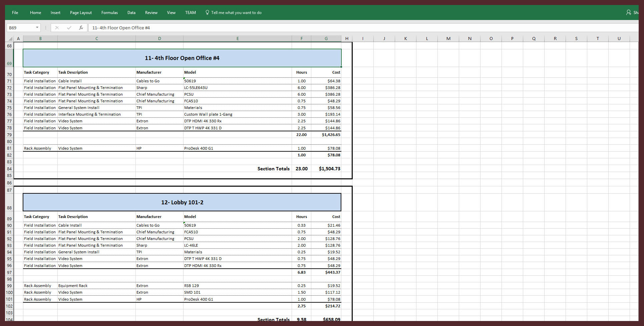Click 'General System Install' in row 75
Viewport: 644px width, 326px height.
96,108
